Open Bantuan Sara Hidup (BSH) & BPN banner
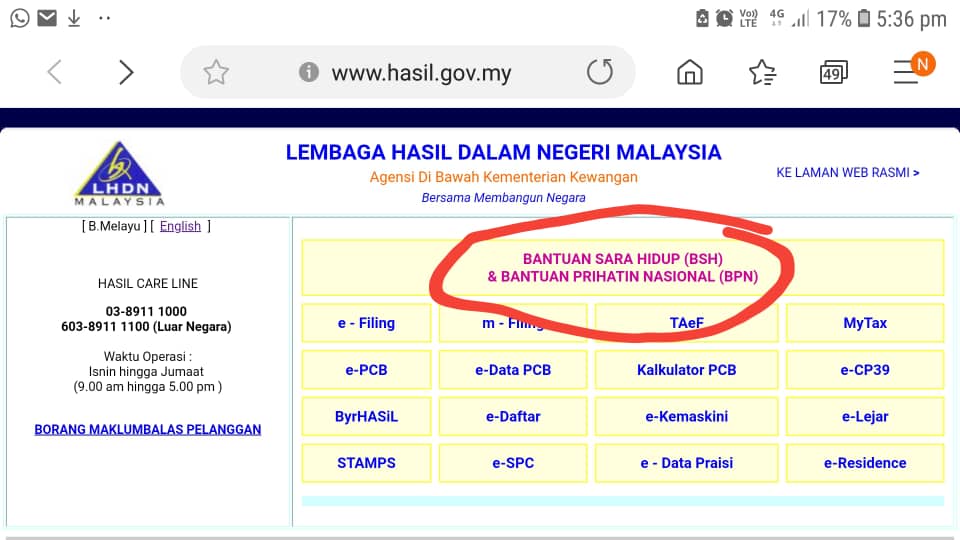The image size is (960, 540). (x=623, y=268)
